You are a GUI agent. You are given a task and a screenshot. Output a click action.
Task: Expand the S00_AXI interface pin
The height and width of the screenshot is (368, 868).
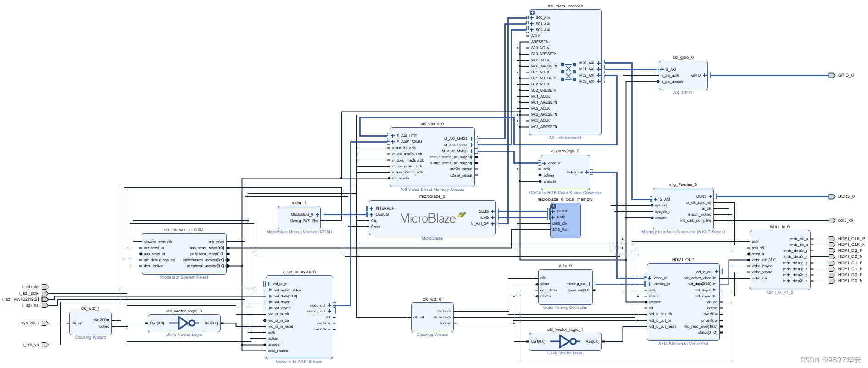coord(532,17)
